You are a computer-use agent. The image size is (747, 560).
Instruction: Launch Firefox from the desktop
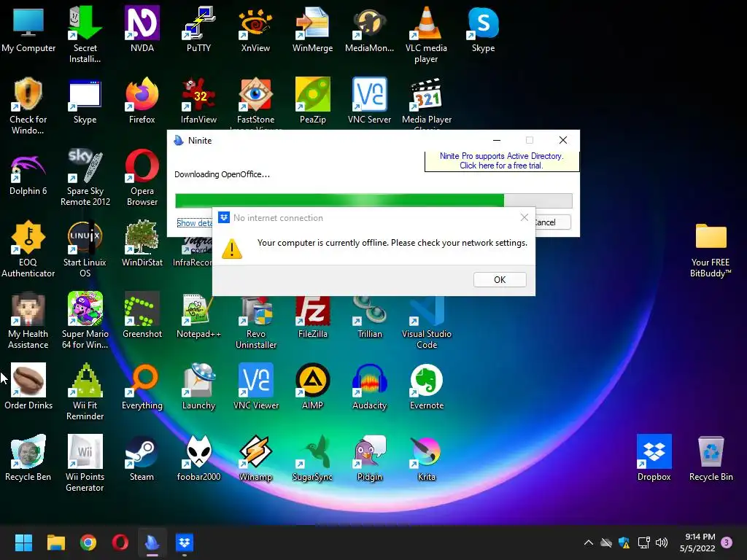(142, 101)
